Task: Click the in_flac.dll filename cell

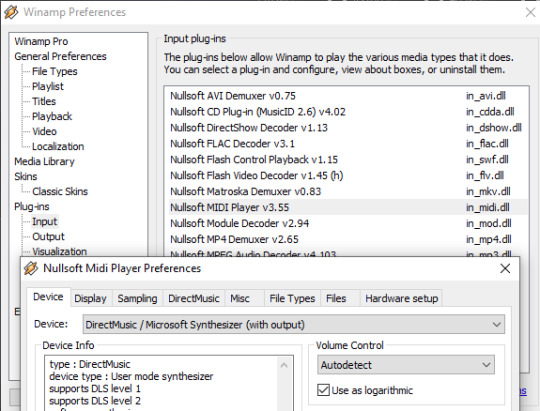Action: [487, 144]
